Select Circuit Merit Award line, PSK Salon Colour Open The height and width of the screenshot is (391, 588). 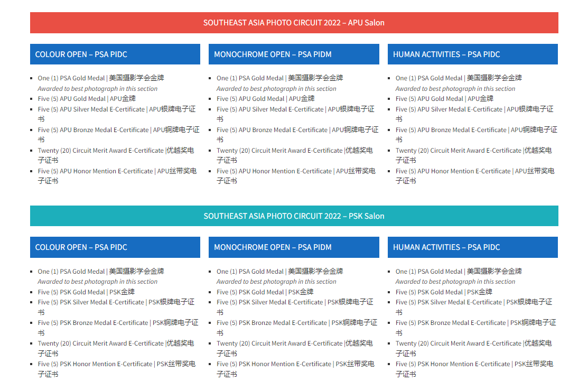point(116,348)
